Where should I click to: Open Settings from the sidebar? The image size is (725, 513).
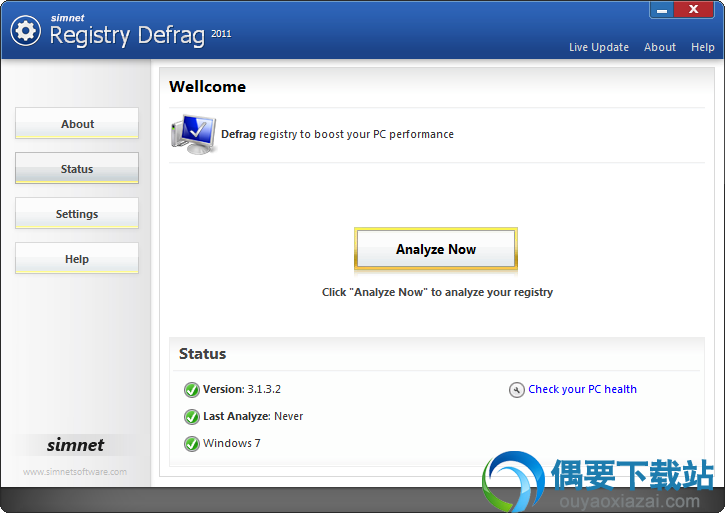coord(77,213)
